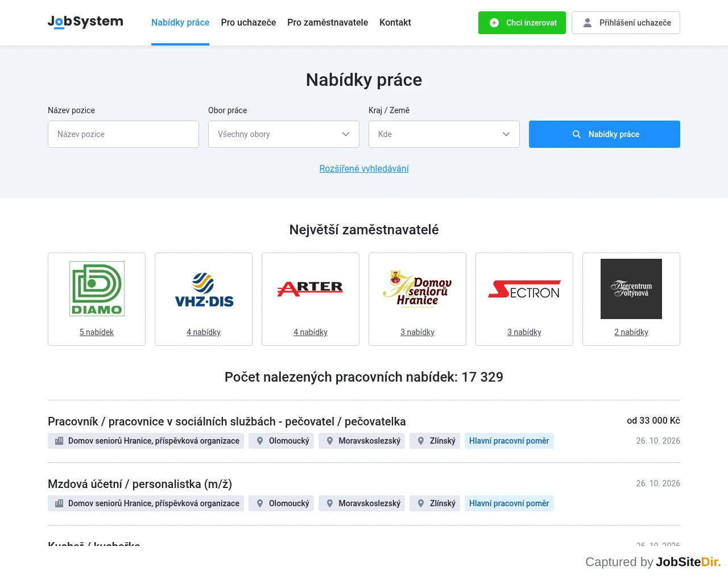
Task: Click the plus icon in Chci inzerovat
Action: pos(494,23)
